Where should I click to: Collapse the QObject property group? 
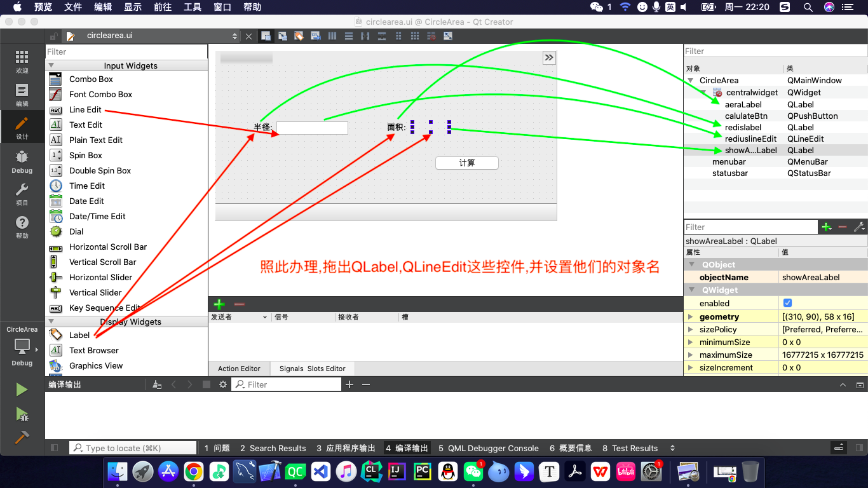click(691, 264)
